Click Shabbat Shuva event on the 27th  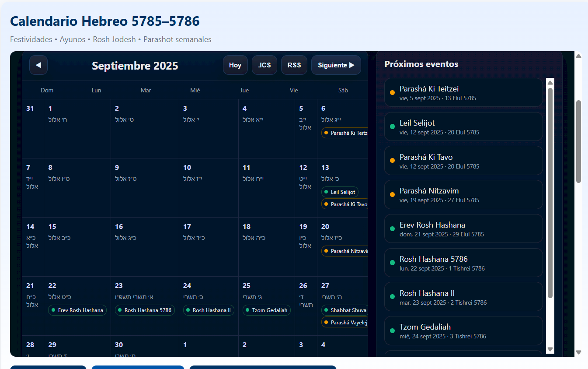(344, 310)
